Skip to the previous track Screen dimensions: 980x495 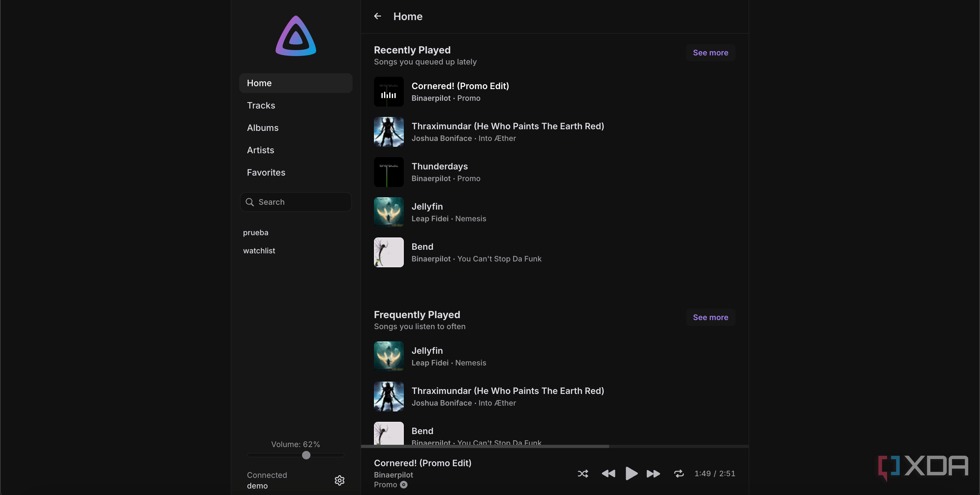pos(608,473)
